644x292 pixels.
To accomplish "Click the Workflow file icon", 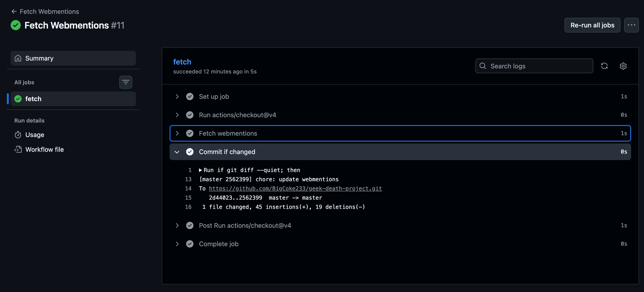I will [18, 149].
